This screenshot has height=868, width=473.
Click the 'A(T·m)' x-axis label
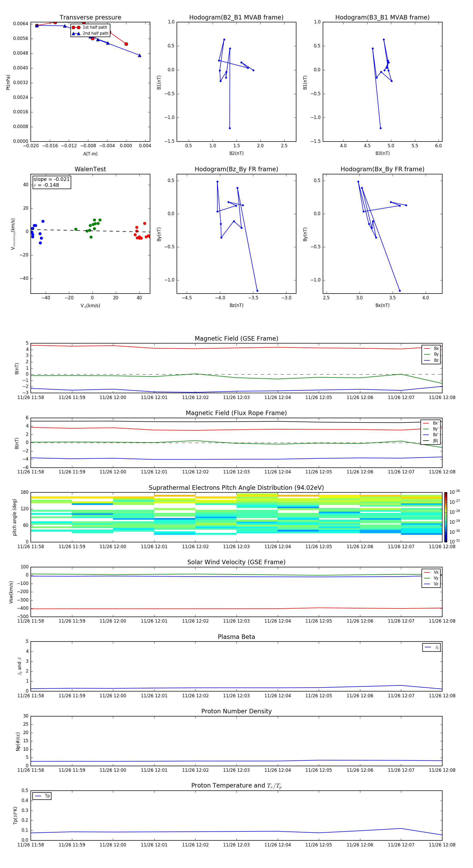click(x=90, y=154)
